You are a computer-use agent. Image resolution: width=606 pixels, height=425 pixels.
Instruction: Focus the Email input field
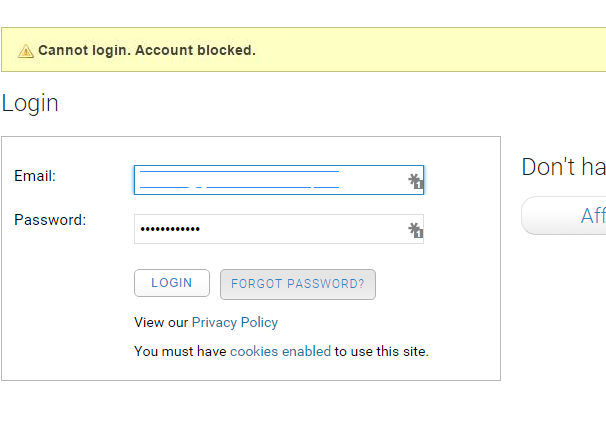click(x=270, y=180)
